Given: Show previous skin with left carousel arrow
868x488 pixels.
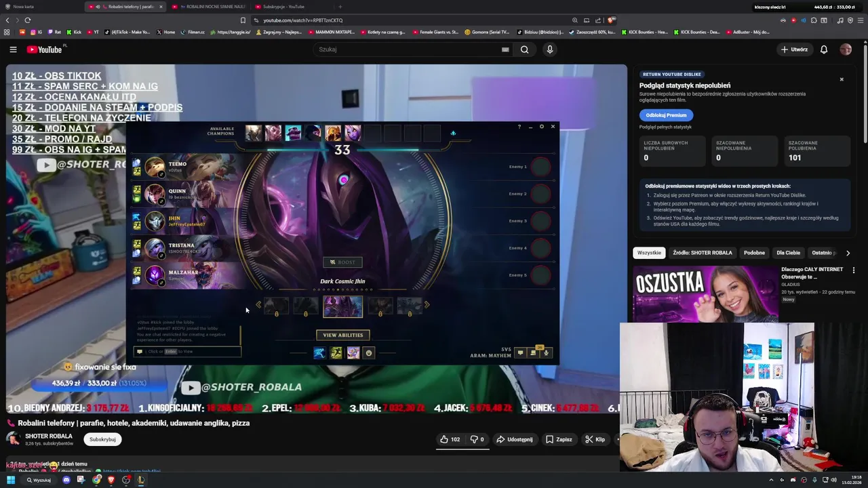Looking at the screenshot, I should pos(258,305).
